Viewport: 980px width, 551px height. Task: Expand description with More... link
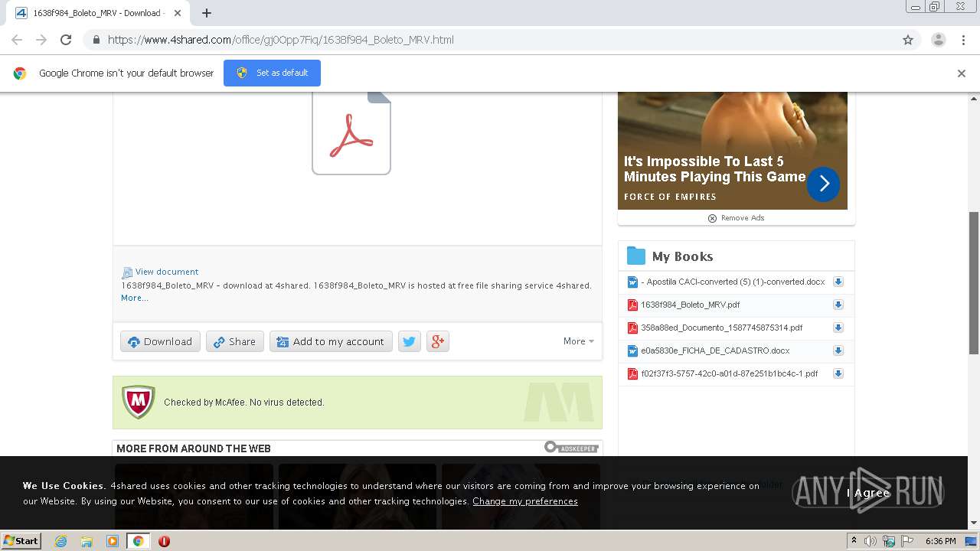tap(135, 298)
